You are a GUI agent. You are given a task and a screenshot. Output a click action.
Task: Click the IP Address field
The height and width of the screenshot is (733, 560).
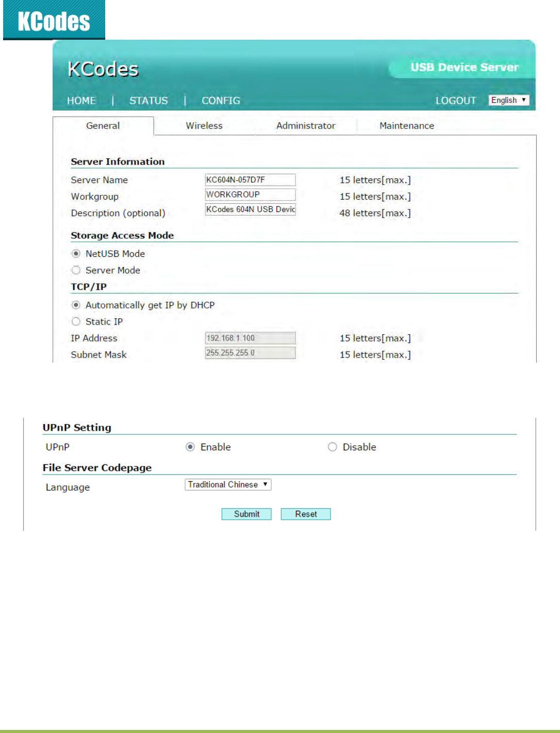click(250, 338)
